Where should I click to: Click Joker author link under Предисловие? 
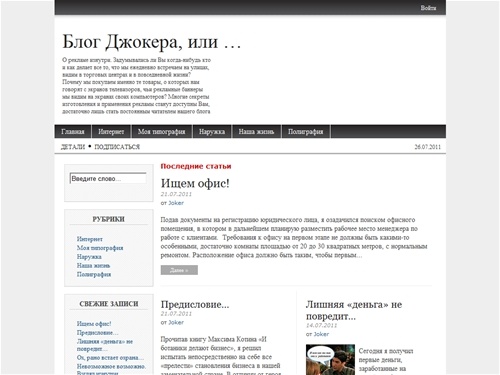pyautogui.click(x=176, y=322)
